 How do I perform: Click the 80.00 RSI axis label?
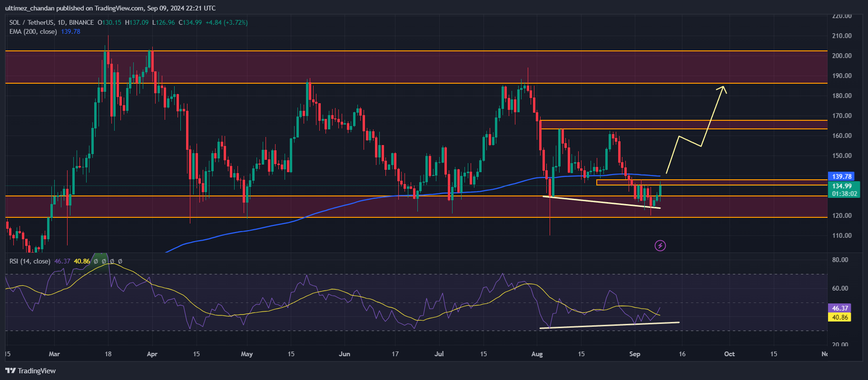coord(840,260)
